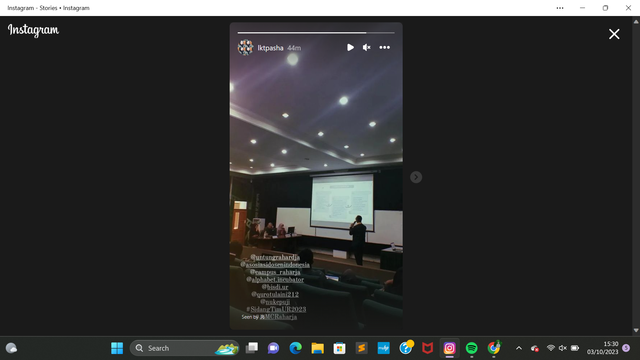This screenshot has height=360, width=640.
Task: Open the @alphabet.incubator mention
Action: (275, 280)
